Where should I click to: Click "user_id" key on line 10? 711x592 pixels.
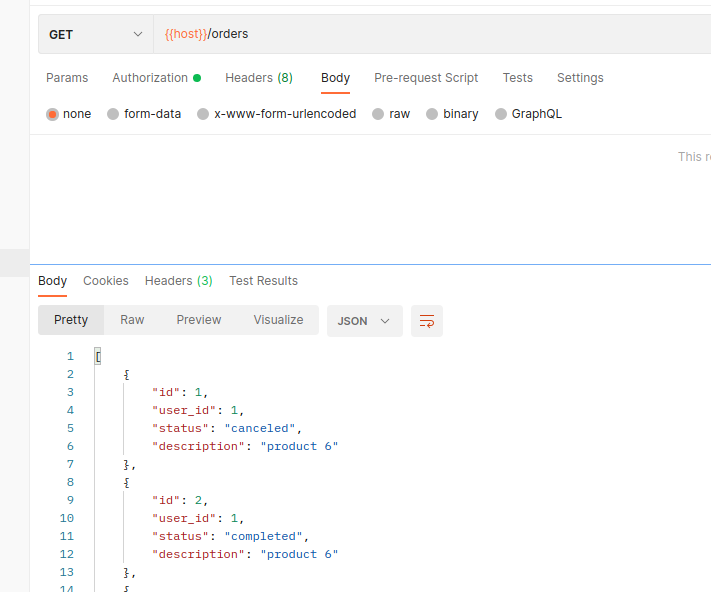[x=184, y=519]
